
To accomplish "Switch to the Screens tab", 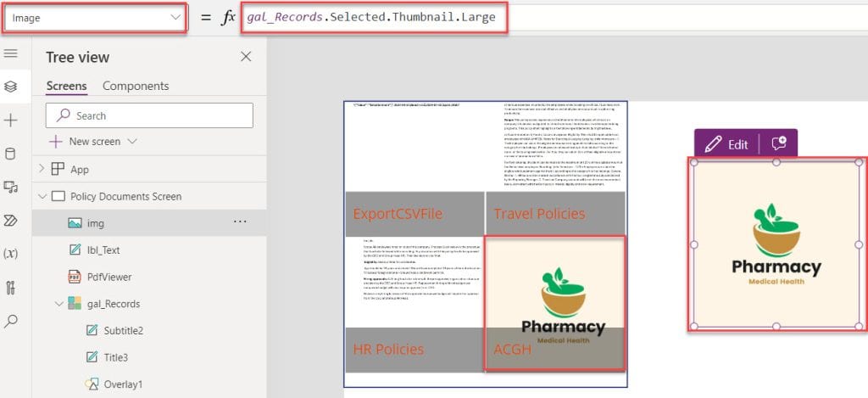I will pos(66,86).
